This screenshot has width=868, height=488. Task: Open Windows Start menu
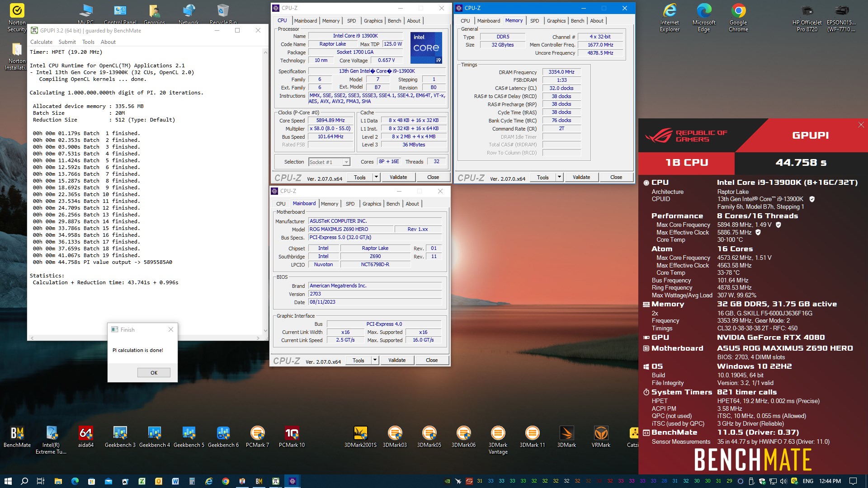click(x=8, y=481)
